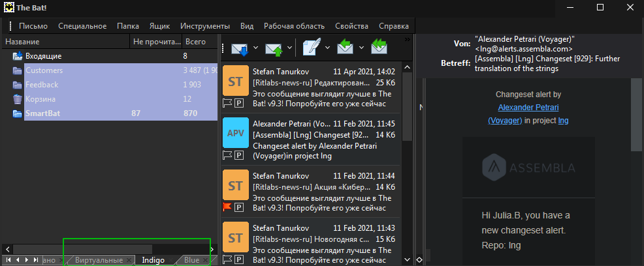644x266 pixels.
Task: Toggle flag on Alexander Petrari message
Action: pos(227,155)
